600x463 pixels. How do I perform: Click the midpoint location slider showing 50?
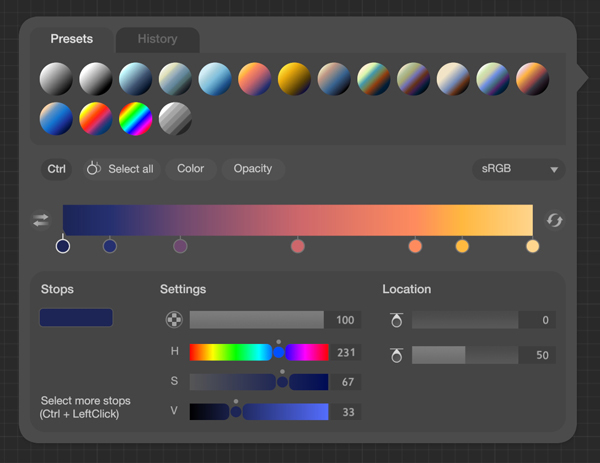(x=465, y=355)
